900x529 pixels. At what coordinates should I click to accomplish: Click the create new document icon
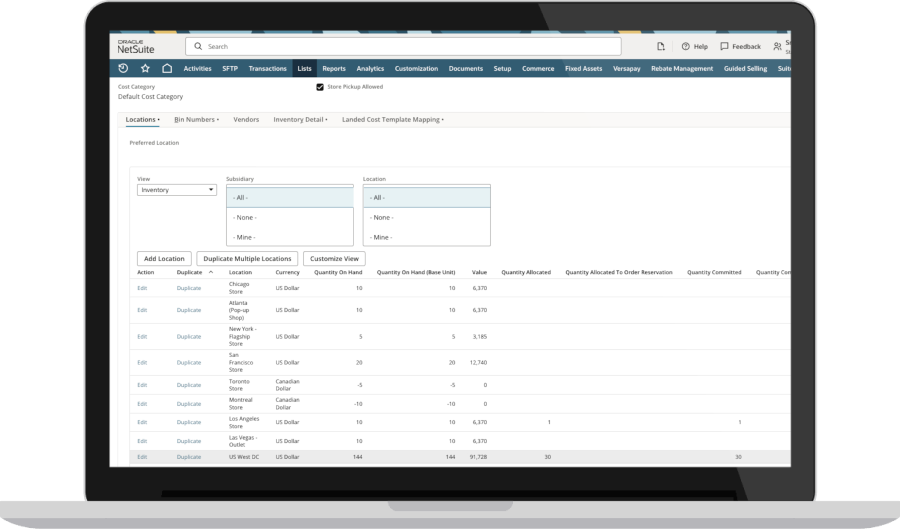pyautogui.click(x=660, y=46)
